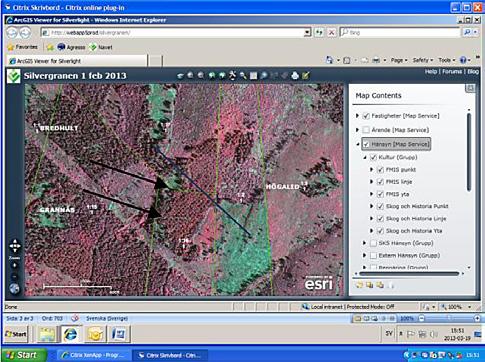This screenshot has width=485, height=362.
Task: Click the pan direction arrows control
Action: [x=15, y=246]
